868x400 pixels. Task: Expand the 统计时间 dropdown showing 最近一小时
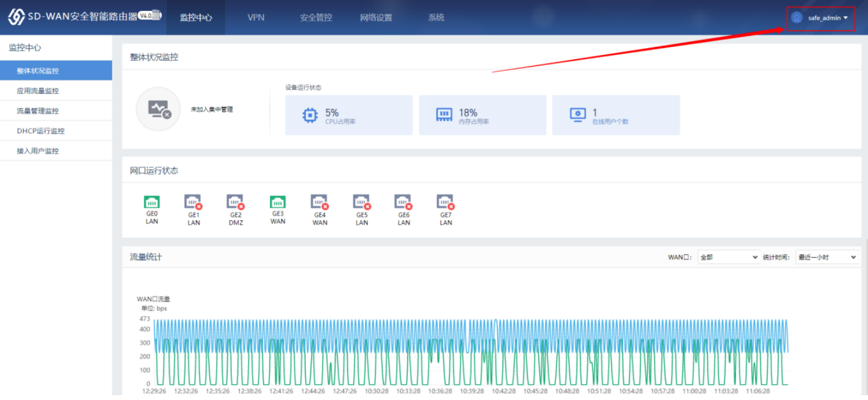pyautogui.click(x=826, y=258)
